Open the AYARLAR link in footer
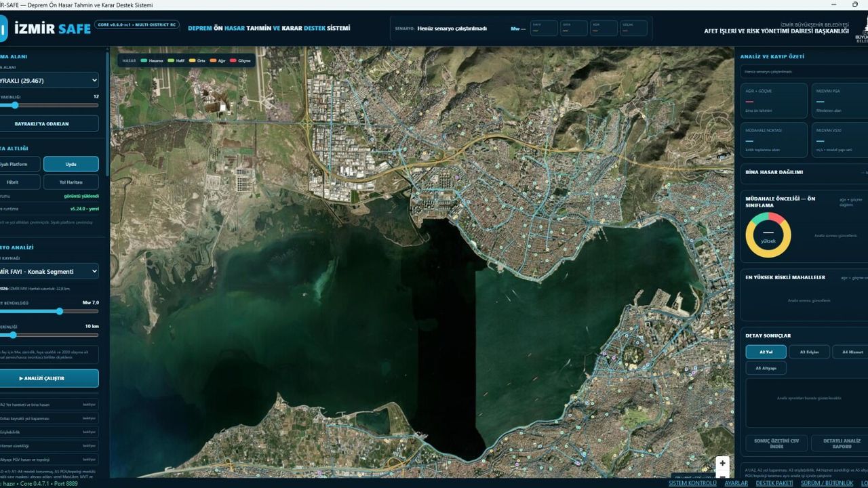The width and height of the screenshot is (868, 488). (x=736, y=483)
